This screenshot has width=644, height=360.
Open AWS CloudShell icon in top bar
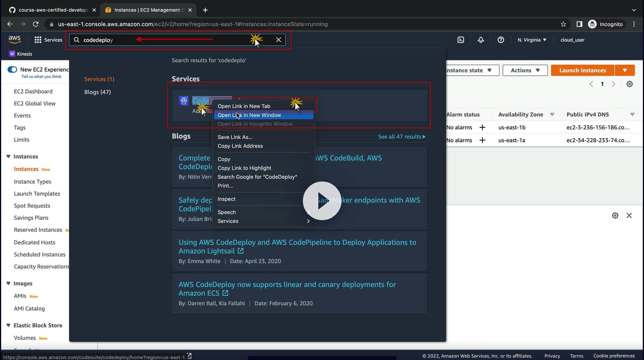point(461,40)
